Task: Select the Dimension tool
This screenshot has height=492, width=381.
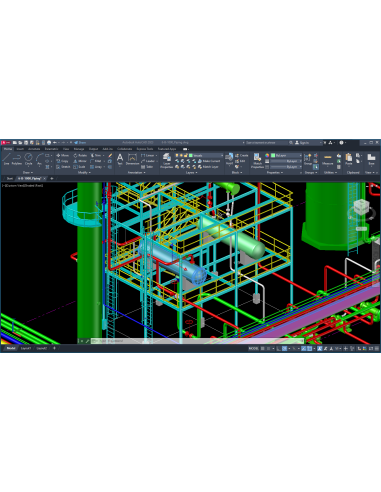Action: click(132, 159)
